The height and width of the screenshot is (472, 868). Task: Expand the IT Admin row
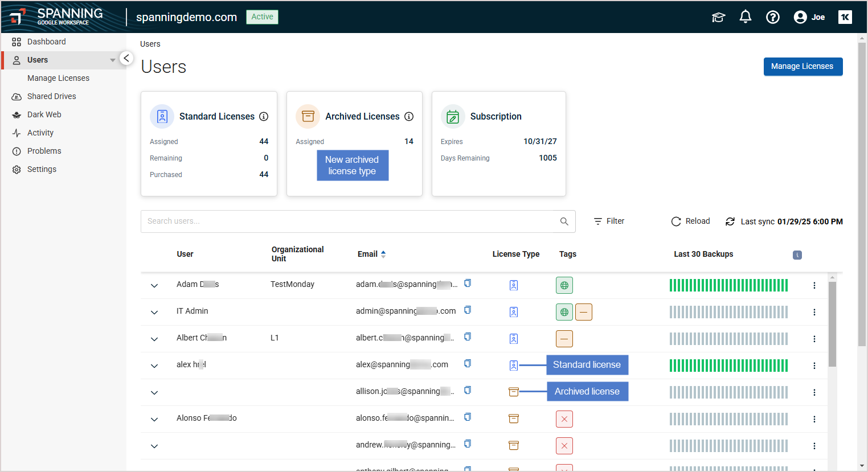click(x=154, y=313)
